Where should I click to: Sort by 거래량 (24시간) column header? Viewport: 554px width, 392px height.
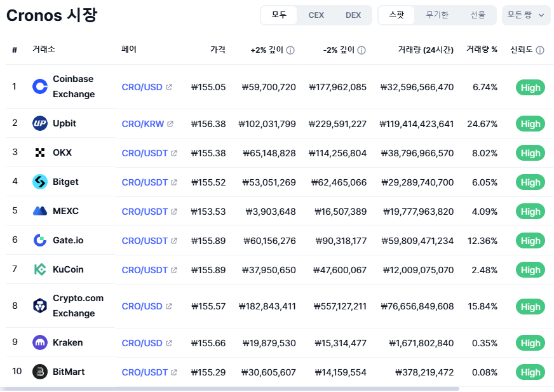tap(426, 50)
